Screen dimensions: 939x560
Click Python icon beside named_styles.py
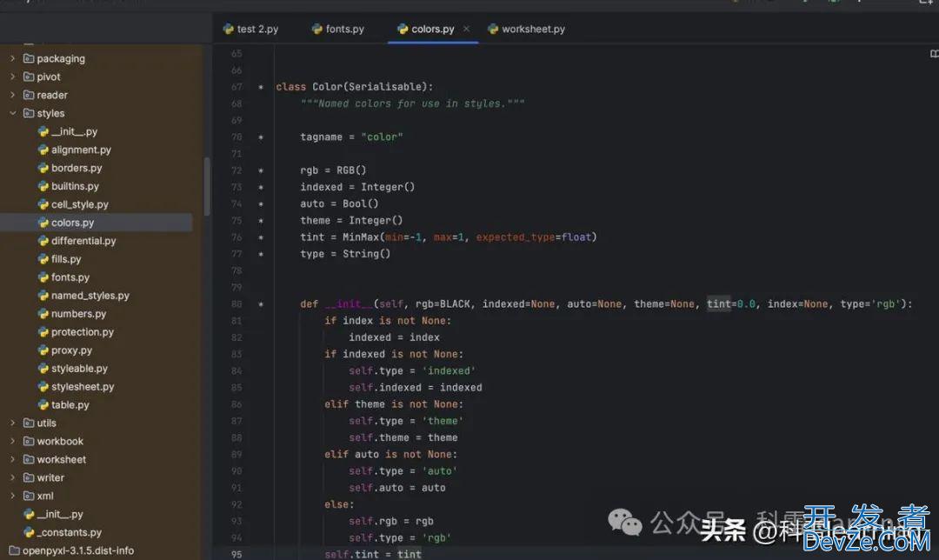(x=43, y=296)
